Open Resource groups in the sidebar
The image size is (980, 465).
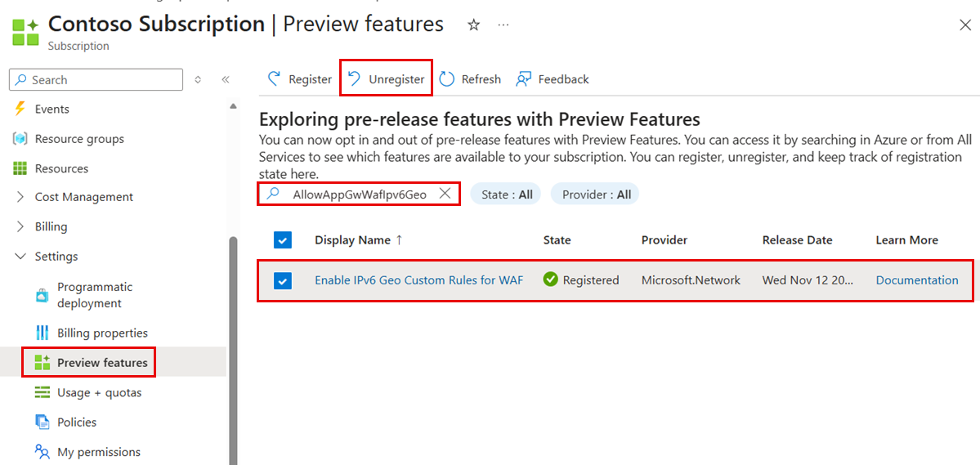click(79, 139)
